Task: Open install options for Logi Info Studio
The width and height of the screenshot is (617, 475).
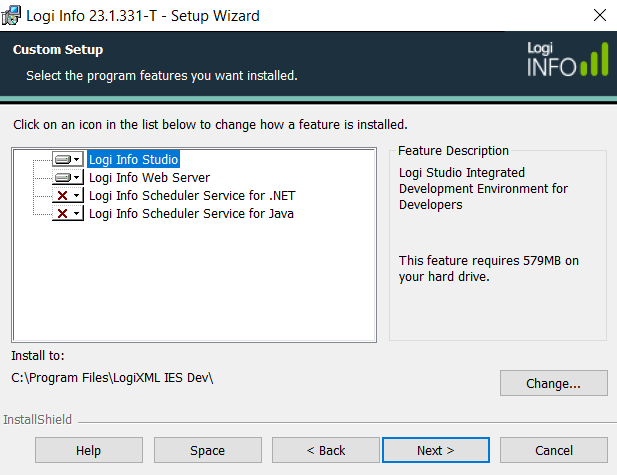Action: pos(68,159)
